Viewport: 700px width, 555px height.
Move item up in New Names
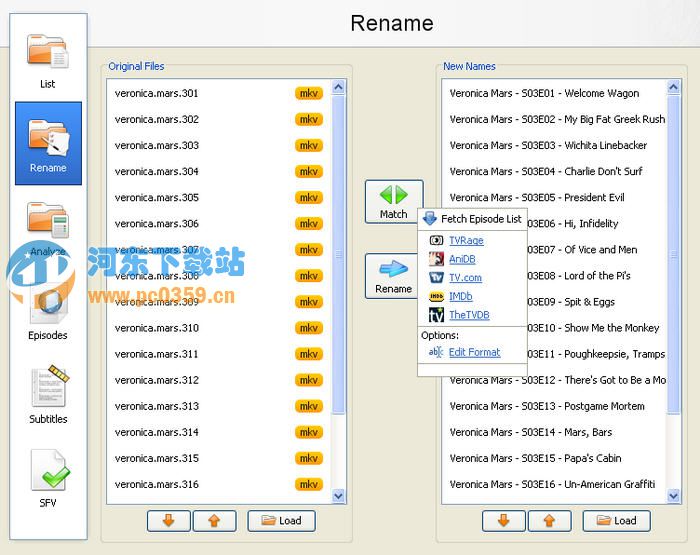[550, 521]
